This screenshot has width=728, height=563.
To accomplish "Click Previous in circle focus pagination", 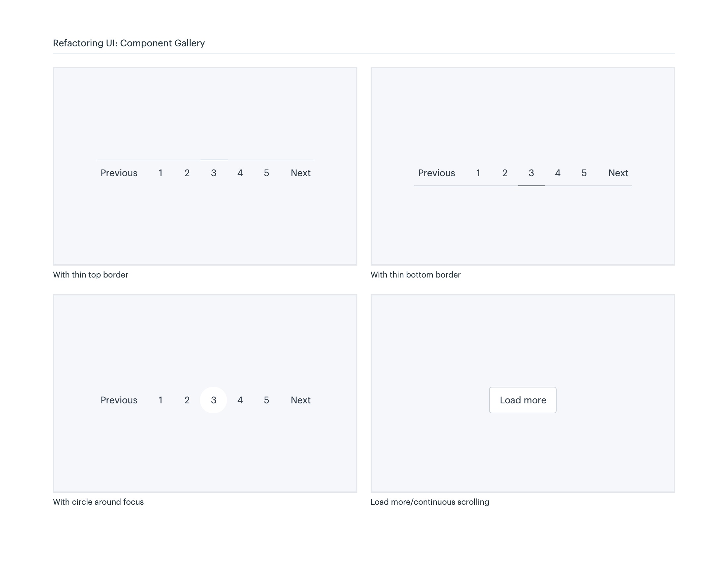I will tap(119, 400).
